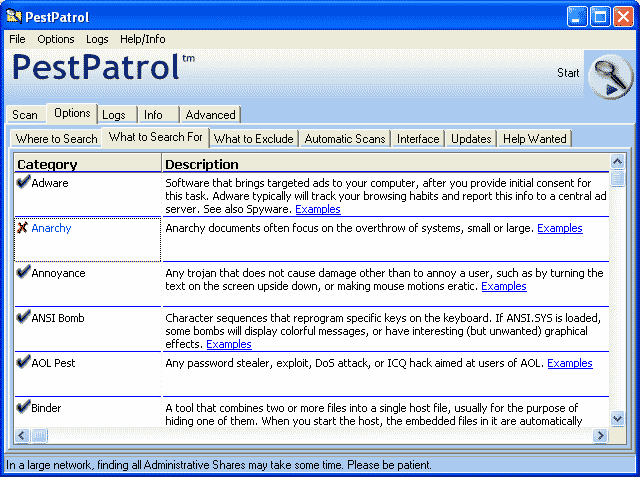Viewport: 640px width, 477px height.
Task: Uncheck the ANSI Bomb category checkmark
Action: [x=23, y=316]
